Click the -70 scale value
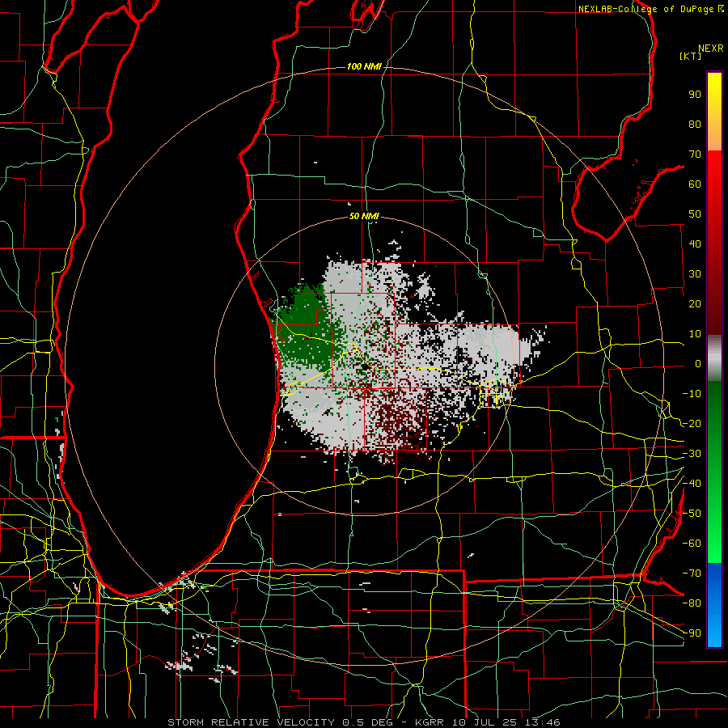The width and height of the screenshot is (728, 728). 692,574
